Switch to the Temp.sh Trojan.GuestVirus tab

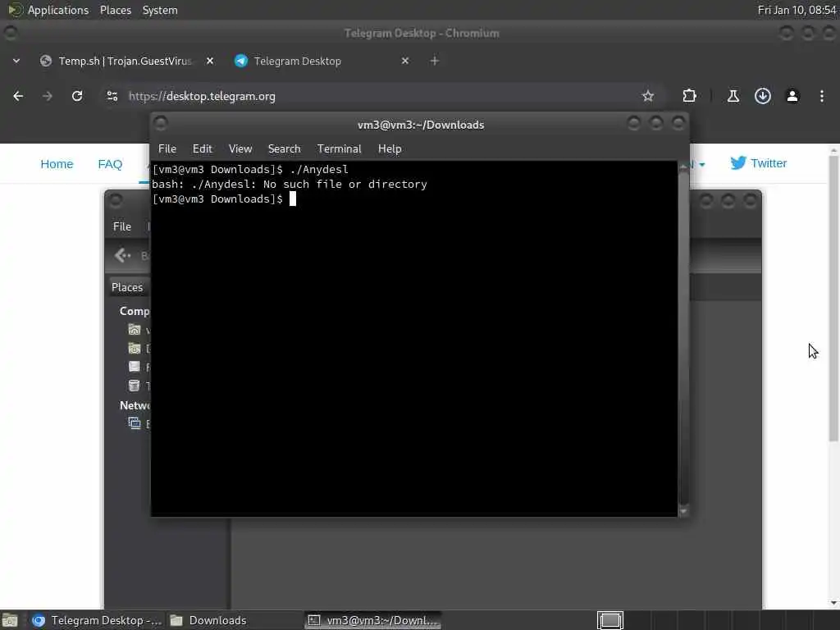(x=125, y=61)
